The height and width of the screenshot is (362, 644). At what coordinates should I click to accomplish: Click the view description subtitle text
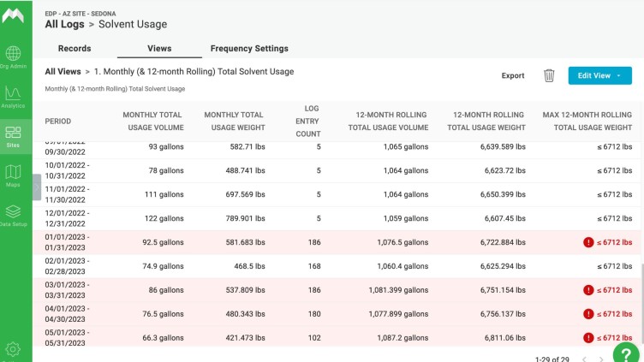(x=115, y=89)
